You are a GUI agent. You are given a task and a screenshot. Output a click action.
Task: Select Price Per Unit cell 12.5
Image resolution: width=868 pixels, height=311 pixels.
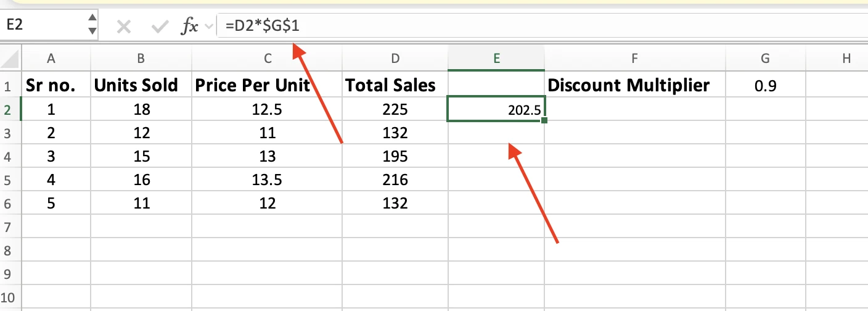pyautogui.click(x=268, y=109)
